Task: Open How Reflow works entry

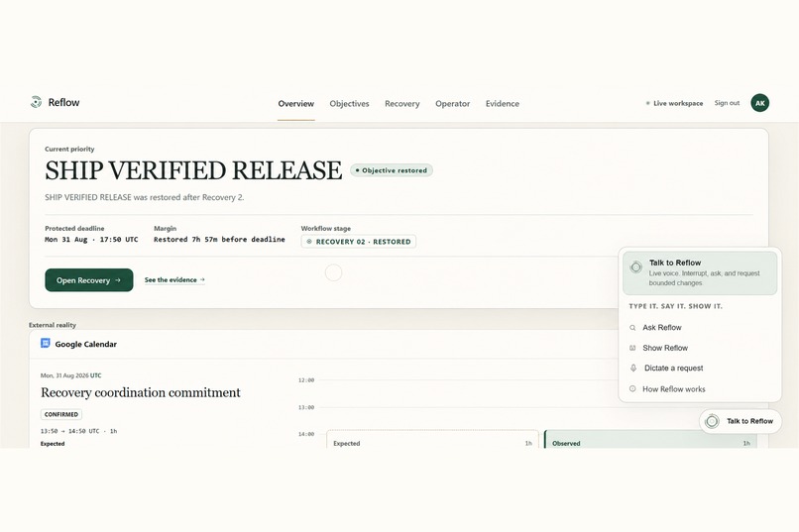Action: click(x=700, y=389)
